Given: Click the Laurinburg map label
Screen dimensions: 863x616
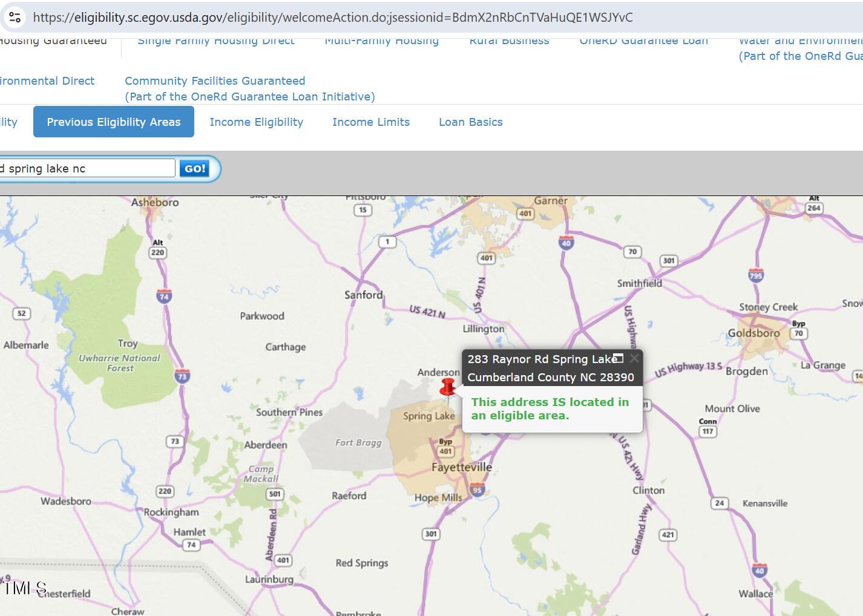Looking at the screenshot, I should tap(269, 579).
